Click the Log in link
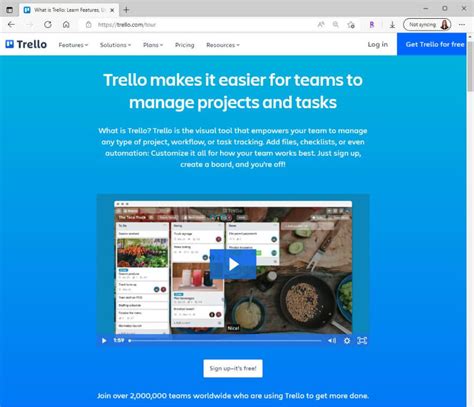Viewport: 474px width, 407px height. pyautogui.click(x=378, y=44)
